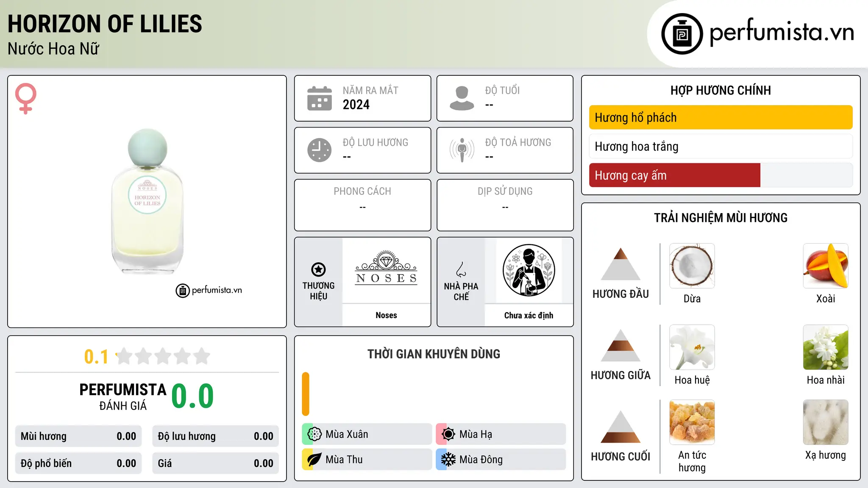Screen dimensions: 868x488
Task: Open the An tức hương note image
Action: [x=692, y=422]
